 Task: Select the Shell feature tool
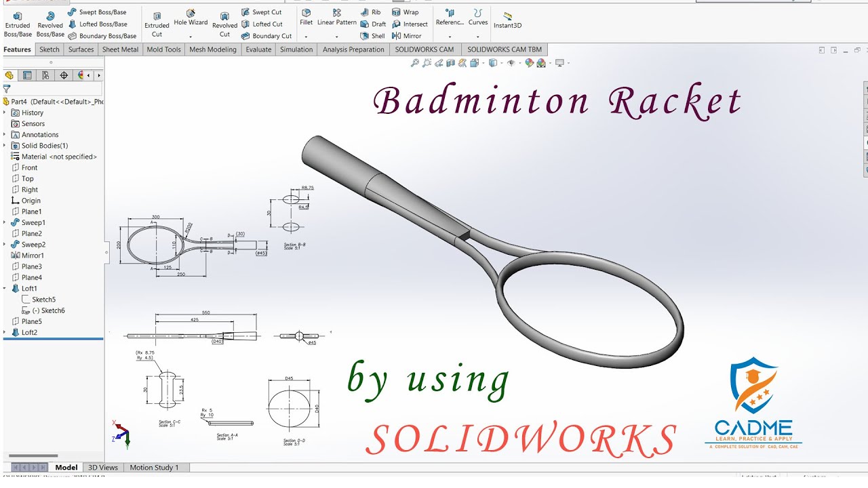(372, 36)
